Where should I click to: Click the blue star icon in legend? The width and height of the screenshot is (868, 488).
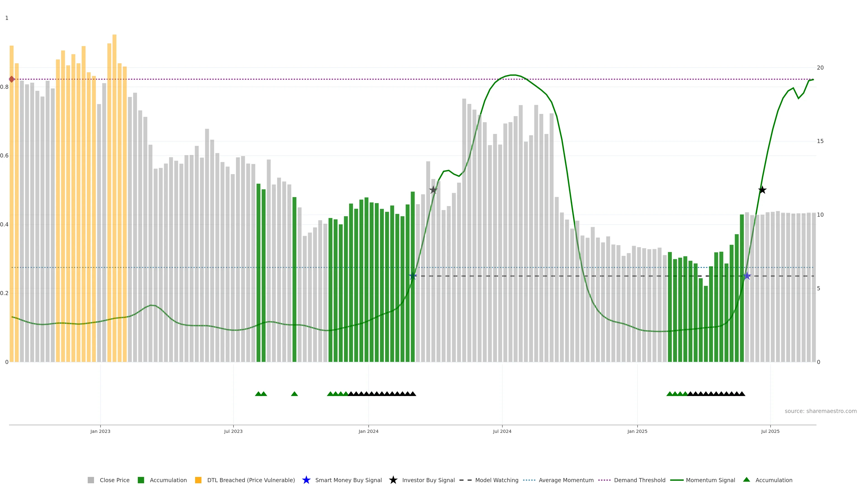coord(306,480)
